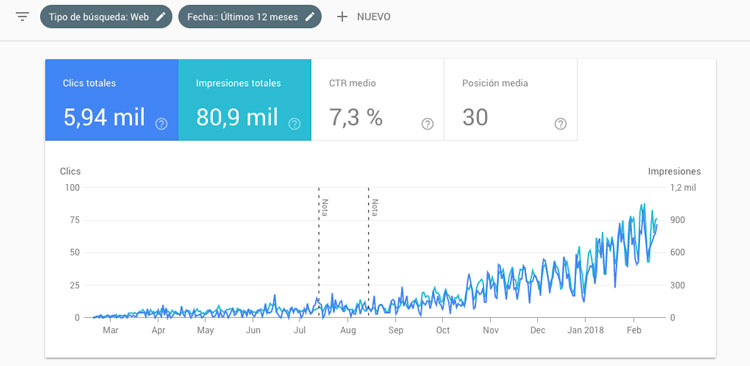Viewport: 750px width, 366px height.
Task: Click the 1,2 mil impressions axis value
Action: click(683, 188)
